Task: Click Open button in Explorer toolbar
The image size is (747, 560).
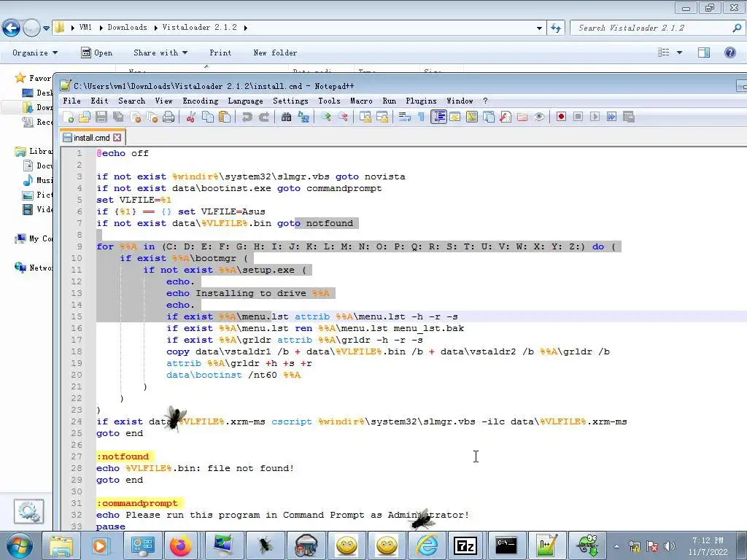Action: [x=97, y=52]
